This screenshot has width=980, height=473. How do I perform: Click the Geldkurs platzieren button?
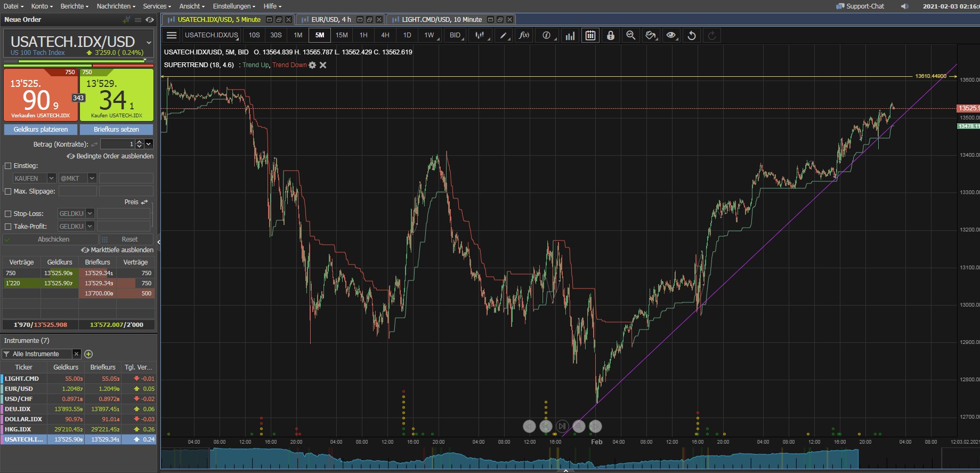click(x=41, y=130)
